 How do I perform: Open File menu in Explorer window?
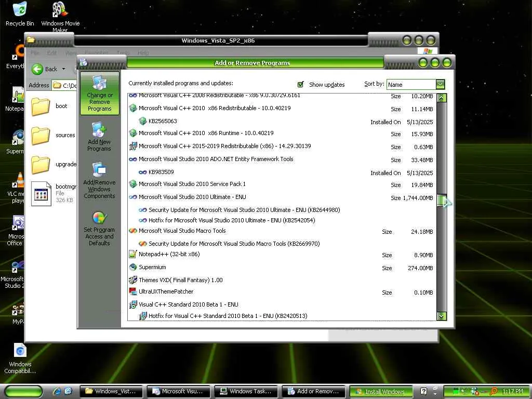[35, 53]
